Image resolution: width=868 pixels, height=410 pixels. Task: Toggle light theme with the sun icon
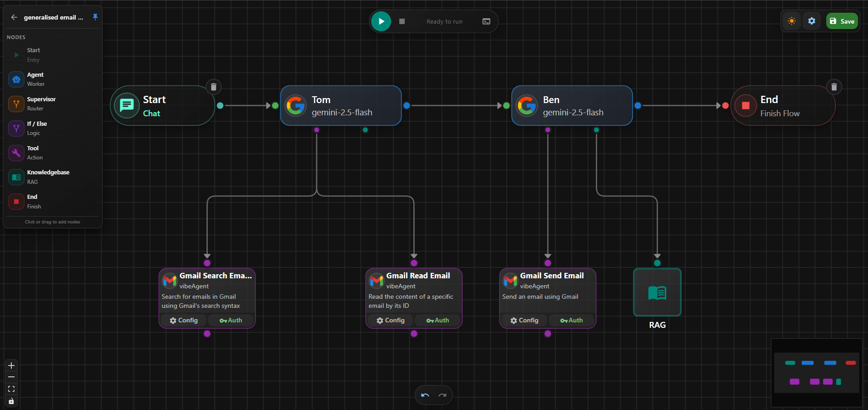pos(792,21)
